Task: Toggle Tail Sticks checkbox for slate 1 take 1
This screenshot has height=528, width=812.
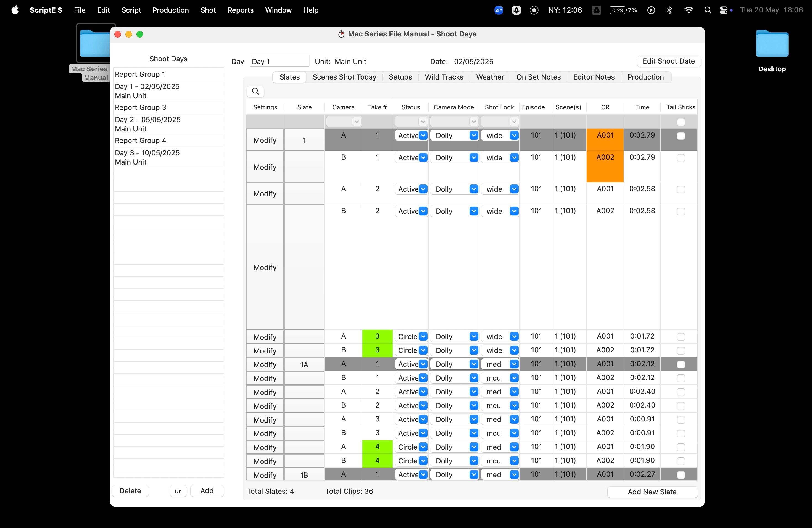Action: (681, 136)
